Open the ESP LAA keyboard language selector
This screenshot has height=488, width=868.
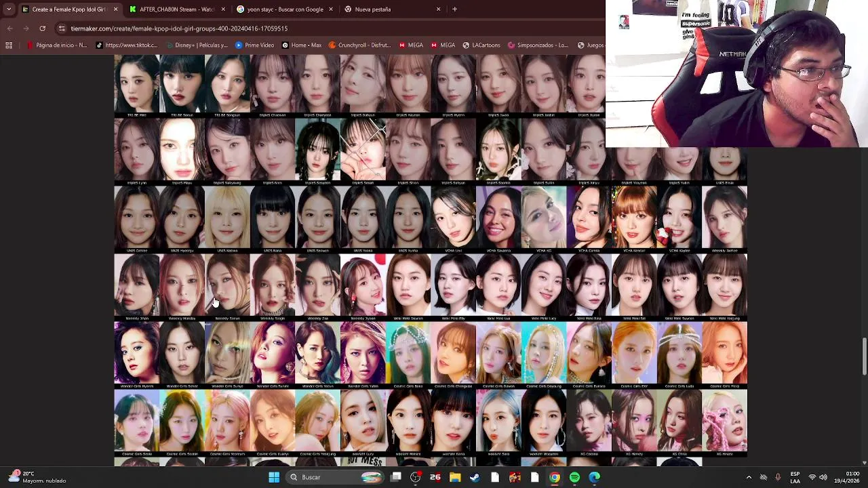tap(795, 477)
